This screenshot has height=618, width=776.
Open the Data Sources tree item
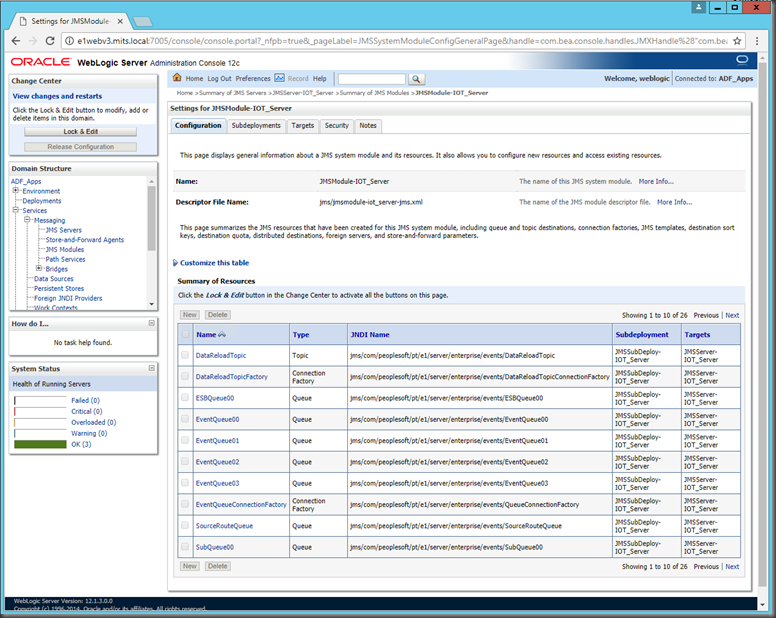pyautogui.click(x=53, y=279)
